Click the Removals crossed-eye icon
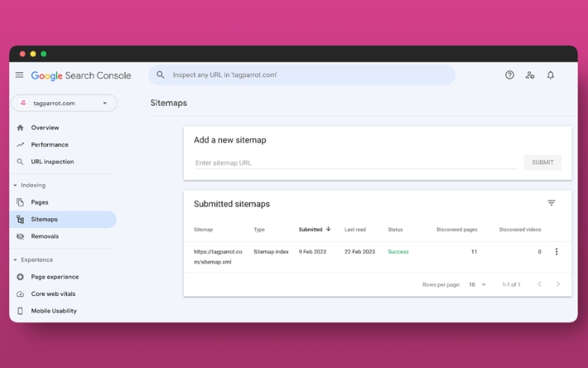The width and height of the screenshot is (588, 368). point(21,236)
